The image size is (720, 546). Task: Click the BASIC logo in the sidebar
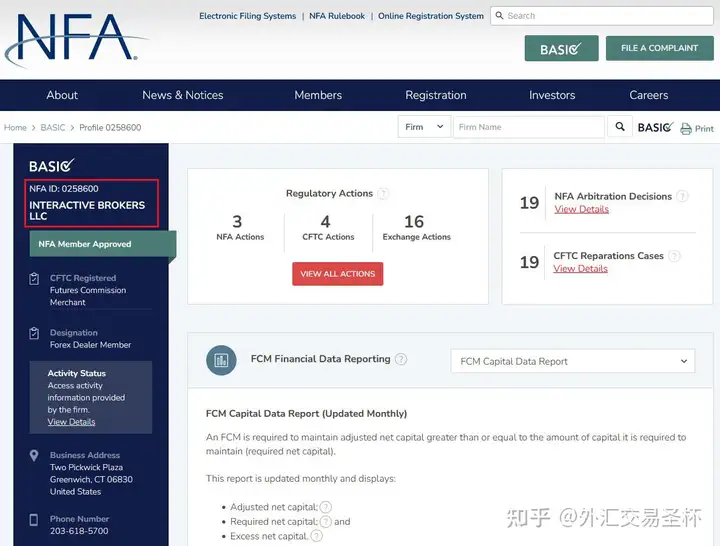tap(51, 165)
